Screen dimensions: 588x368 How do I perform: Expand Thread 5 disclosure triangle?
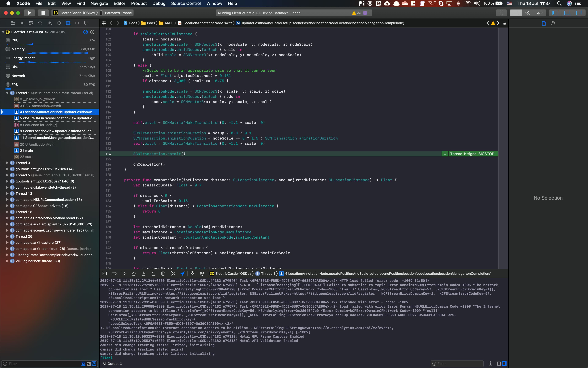click(x=7, y=175)
